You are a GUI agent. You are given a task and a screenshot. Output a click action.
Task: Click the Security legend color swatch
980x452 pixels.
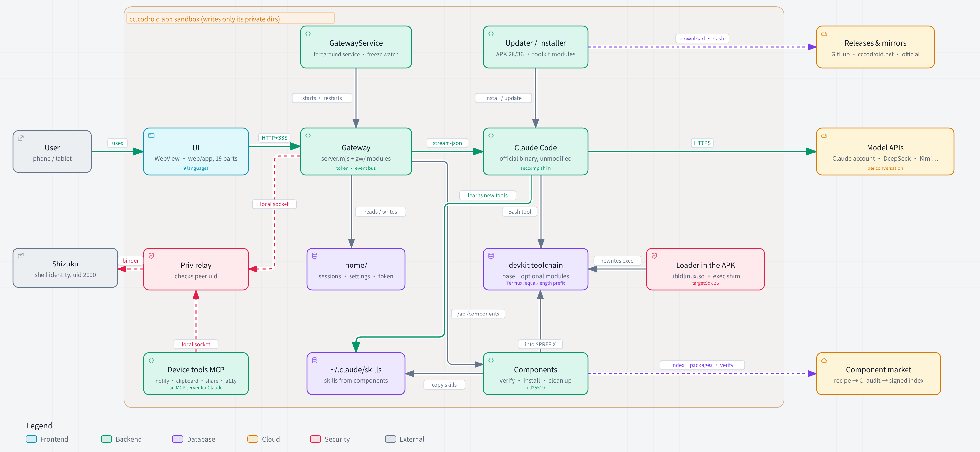point(315,439)
